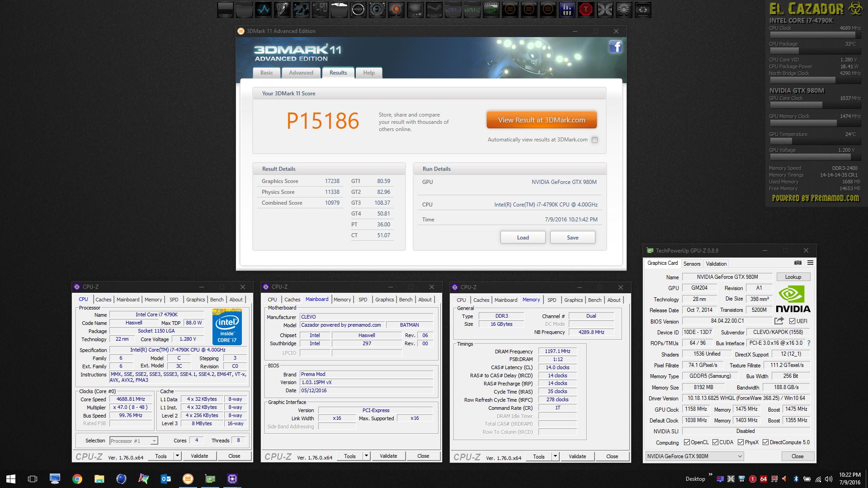Open the GPU-Z hamburger menu icon
This screenshot has width=868, height=488.
(810, 263)
